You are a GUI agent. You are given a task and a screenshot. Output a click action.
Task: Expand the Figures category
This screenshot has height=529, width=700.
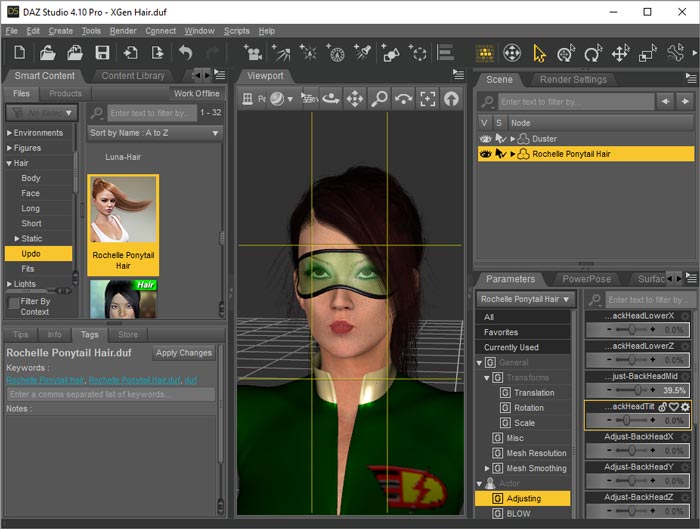(x=9, y=148)
